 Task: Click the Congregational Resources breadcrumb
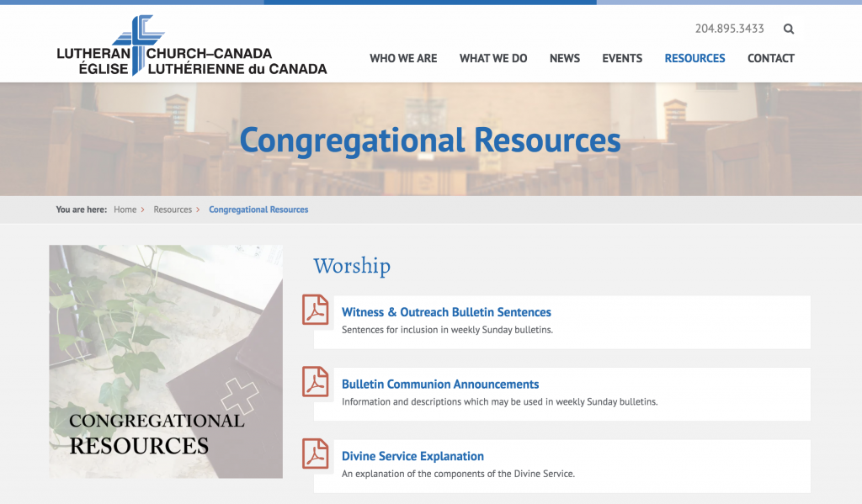pos(258,210)
